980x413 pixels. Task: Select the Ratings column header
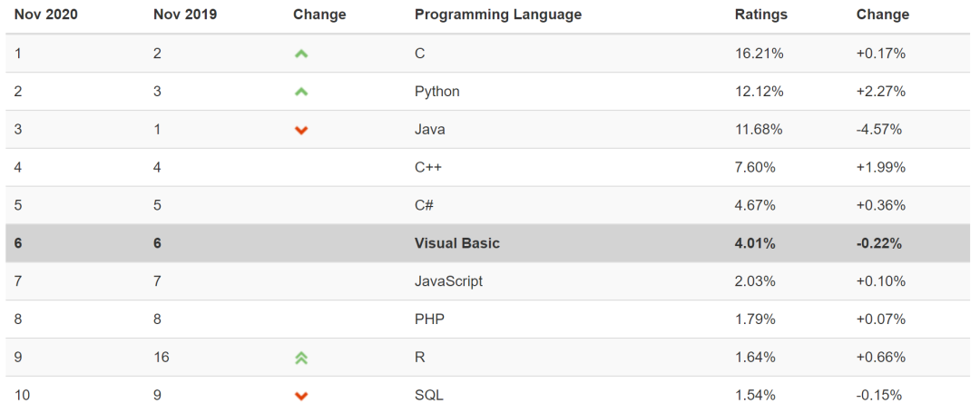[761, 15]
